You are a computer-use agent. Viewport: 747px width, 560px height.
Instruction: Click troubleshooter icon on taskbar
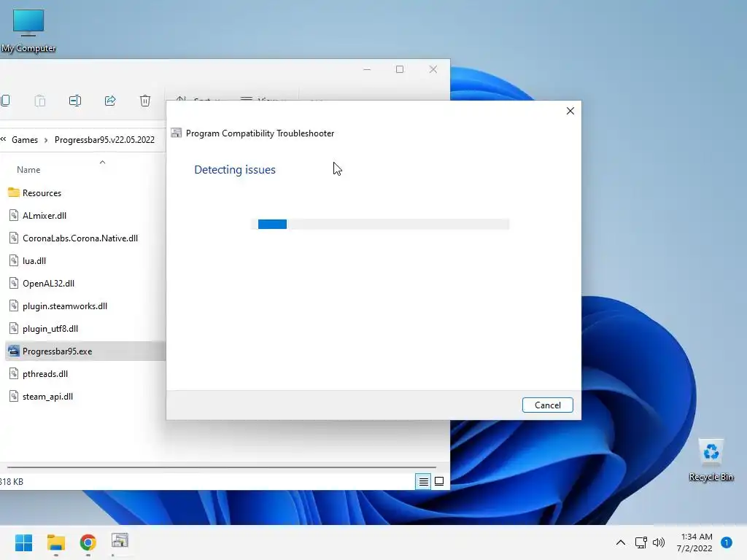pyautogui.click(x=120, y=542)
